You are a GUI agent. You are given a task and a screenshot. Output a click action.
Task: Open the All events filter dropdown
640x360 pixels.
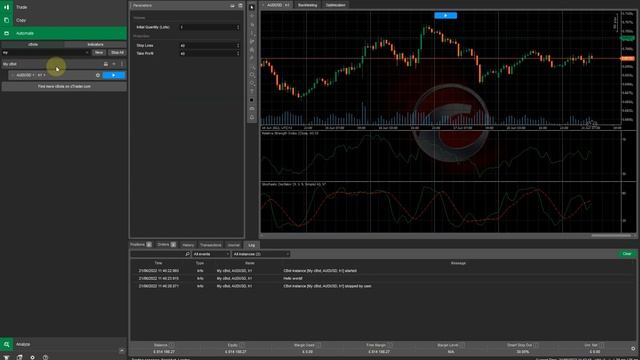(x=211, y=254)
